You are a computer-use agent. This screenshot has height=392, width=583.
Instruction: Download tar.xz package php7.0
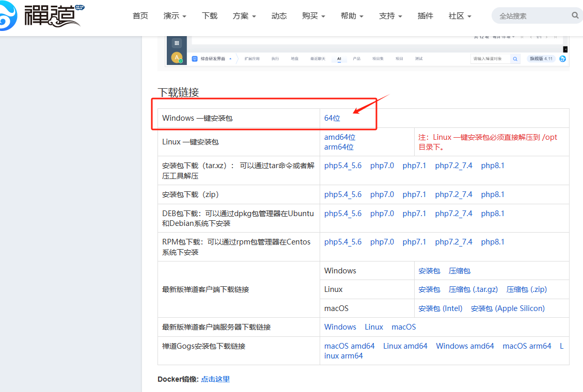(382, 166)
